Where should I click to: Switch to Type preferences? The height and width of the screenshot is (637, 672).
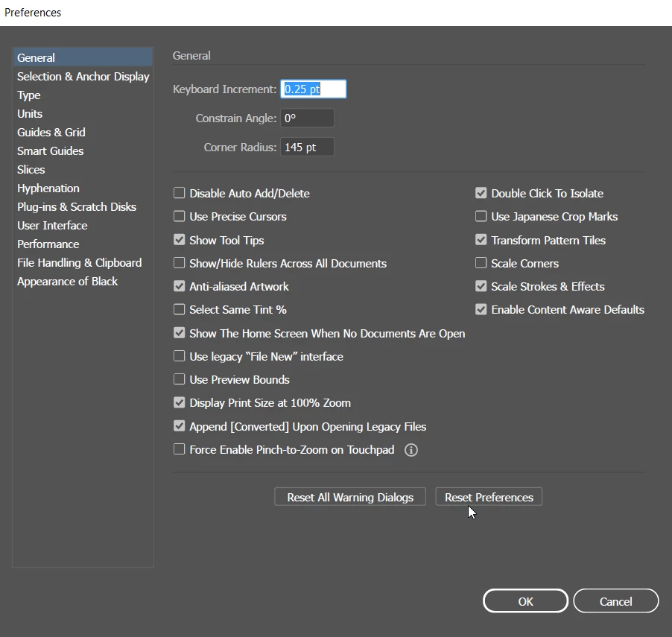coord(83,95)
